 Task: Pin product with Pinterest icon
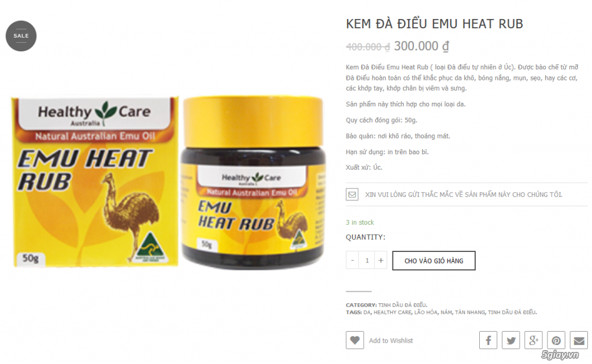[556, 340]
